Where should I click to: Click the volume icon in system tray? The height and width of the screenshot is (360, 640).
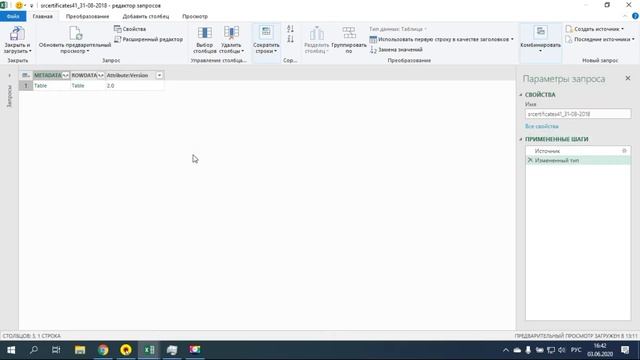tap(562, 350)
